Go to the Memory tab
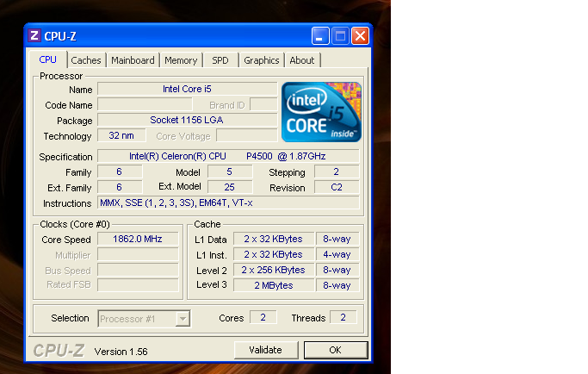 pyautogui.click(x=181, y=60)
